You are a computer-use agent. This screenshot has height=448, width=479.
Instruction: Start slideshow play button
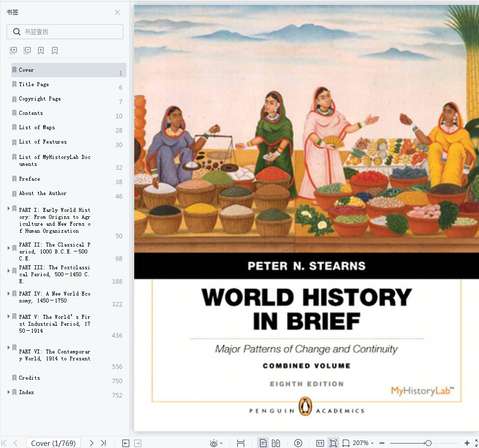[298, 443]
